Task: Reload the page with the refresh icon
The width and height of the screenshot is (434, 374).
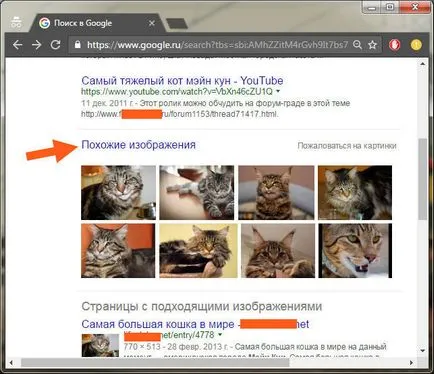Action: (55, 45)
